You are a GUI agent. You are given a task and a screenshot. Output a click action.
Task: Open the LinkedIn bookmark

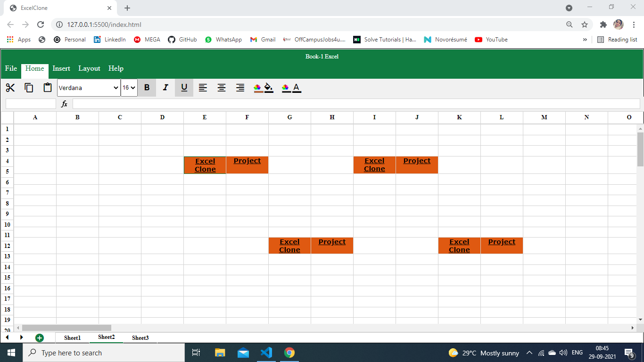(x=110, y=40)
